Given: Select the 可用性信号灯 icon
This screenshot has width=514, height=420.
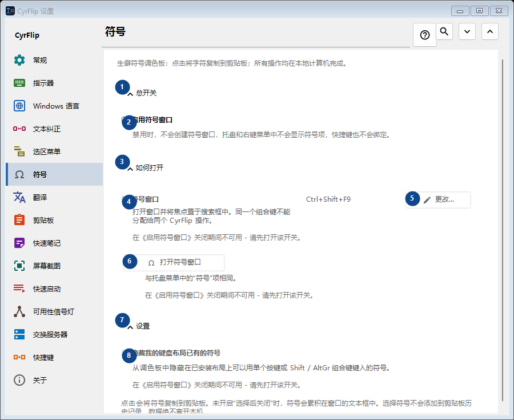Looking at the screenshot, I should click(x=19, y=311).
